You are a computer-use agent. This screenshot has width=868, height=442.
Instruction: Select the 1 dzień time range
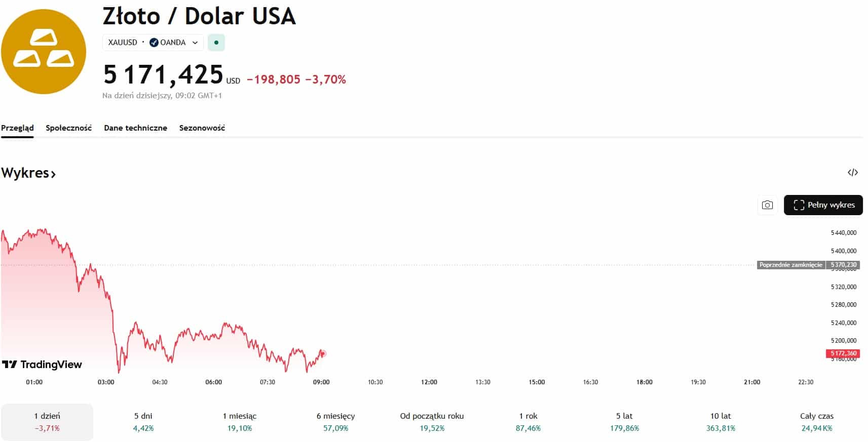click(47, 422)
